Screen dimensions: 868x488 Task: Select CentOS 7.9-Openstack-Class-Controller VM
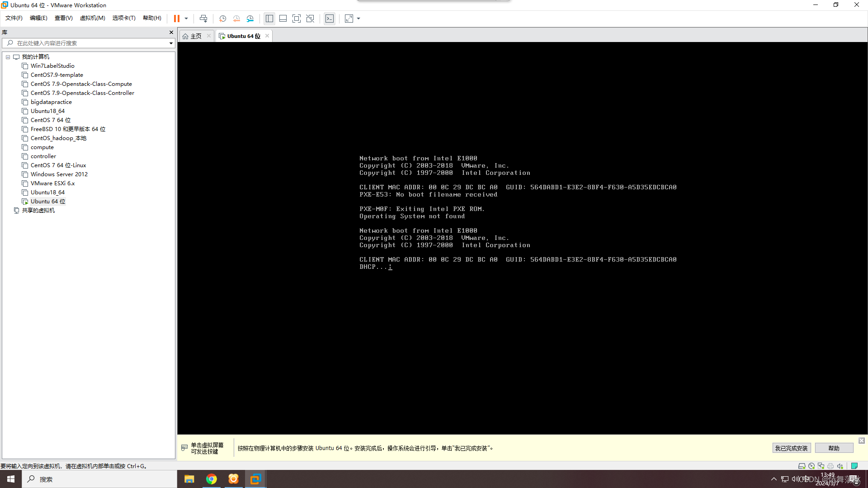pos(82,93)
